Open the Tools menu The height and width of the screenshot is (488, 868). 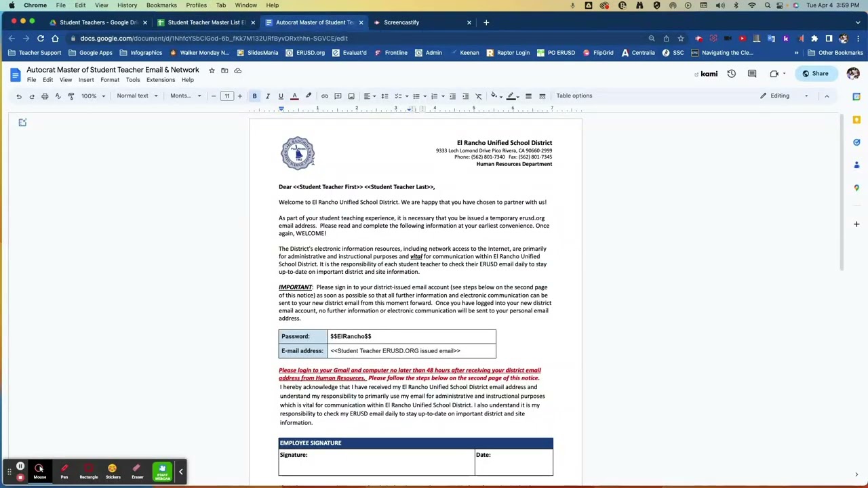coord(133,80)
